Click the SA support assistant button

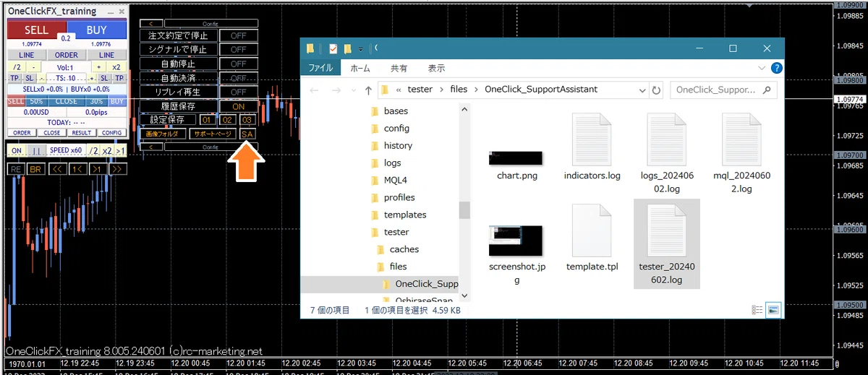pos(247,134)
